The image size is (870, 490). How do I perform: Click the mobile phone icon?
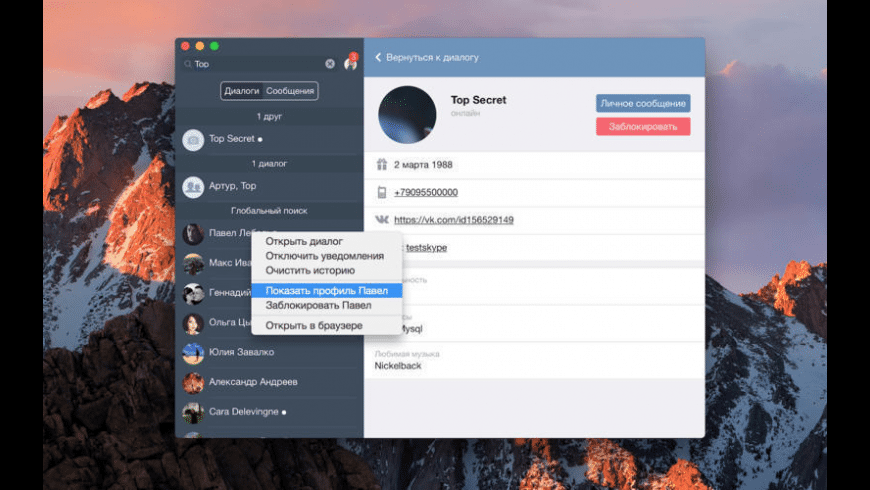click(382, 192)
